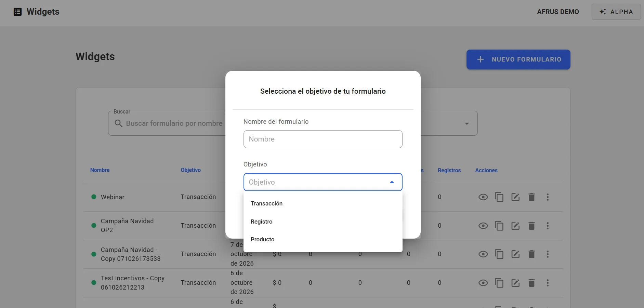Click the AFRUS DEMO account label
This screenshot has height=308, width=644.
[558, 12]
